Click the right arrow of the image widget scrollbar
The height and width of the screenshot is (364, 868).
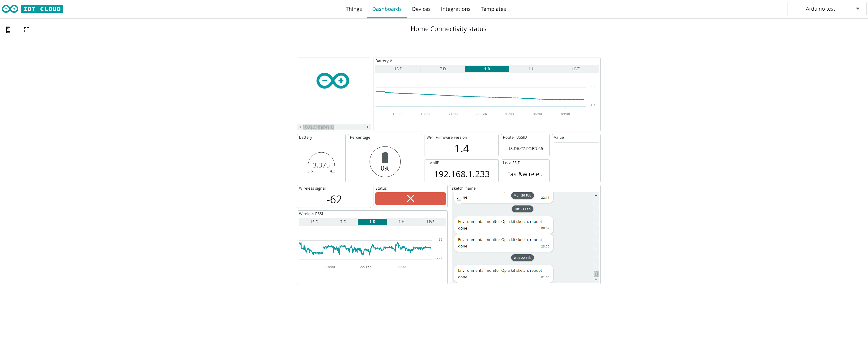pos(368,127)
